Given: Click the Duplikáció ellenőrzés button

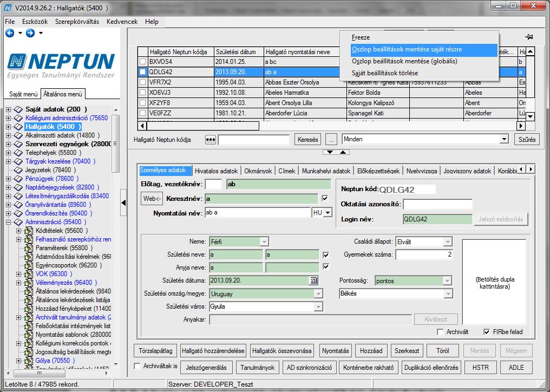Looking at the screenshot, I should tap(431, 368).
